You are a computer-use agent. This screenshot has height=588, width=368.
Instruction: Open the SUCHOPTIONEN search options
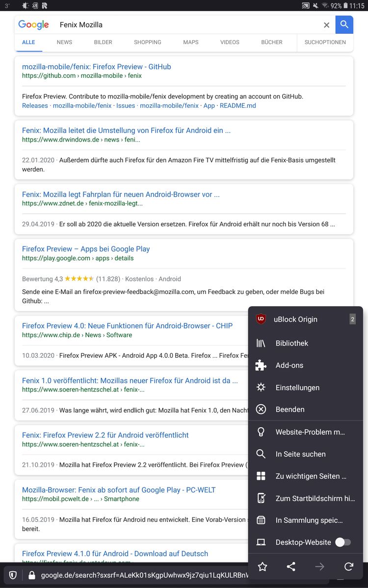pos(325,42)
